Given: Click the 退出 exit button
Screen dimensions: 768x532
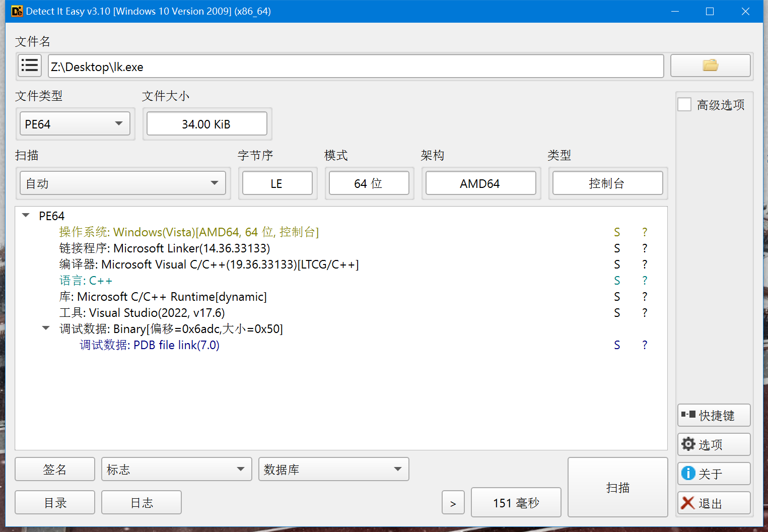Looking at the screenshot, I should coord(714,503).
